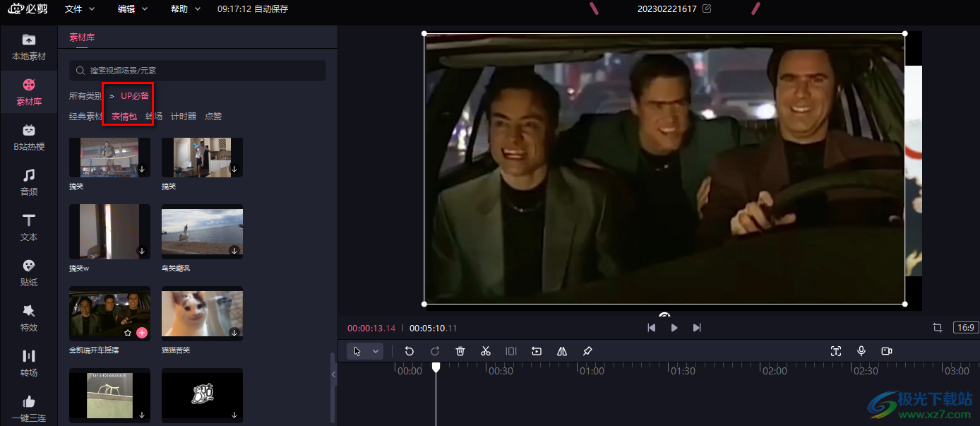The width and height of the screenshot is (980, 426).
Task: Click the mirror flip icon in toolbar
Action: (x=562, y=351)
